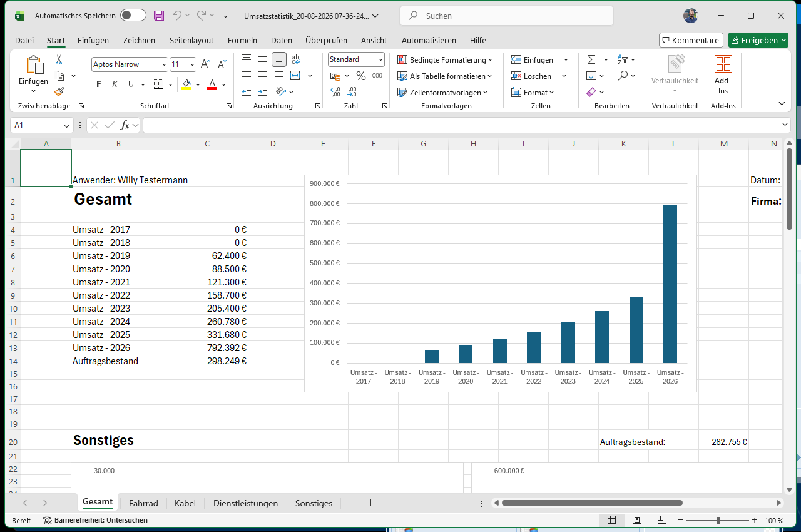Click the red font color swatch

point(212,84)
